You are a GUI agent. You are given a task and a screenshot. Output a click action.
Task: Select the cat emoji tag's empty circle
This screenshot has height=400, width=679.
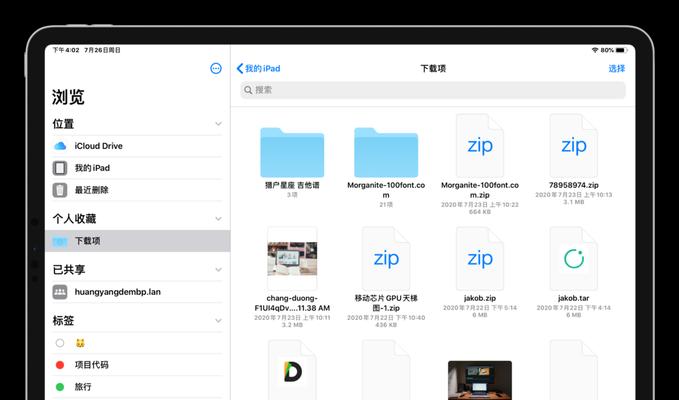[60, 343]
